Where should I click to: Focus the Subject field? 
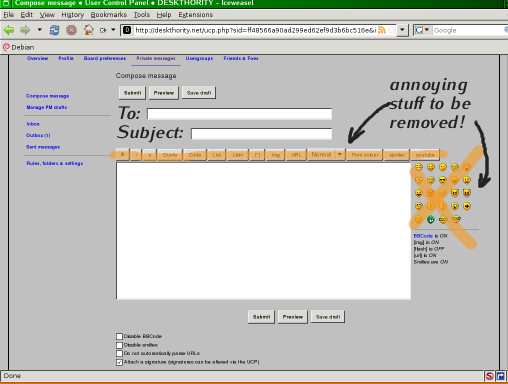click(261, 134)
